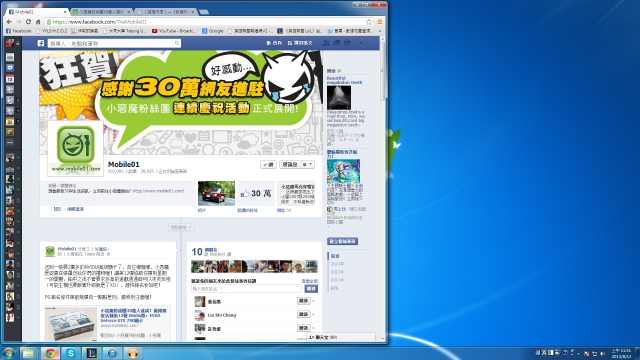Open the notes tile next to likes

(296, 193)
